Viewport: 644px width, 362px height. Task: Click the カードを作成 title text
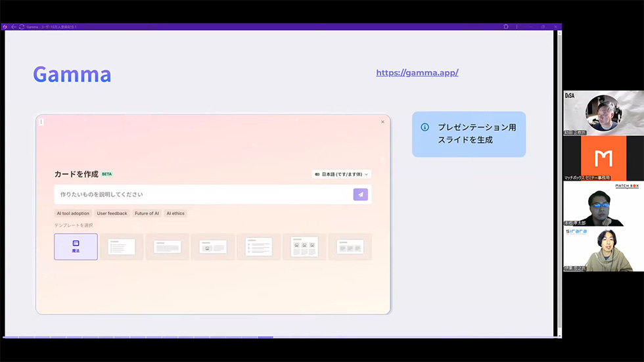click(76, 174)
